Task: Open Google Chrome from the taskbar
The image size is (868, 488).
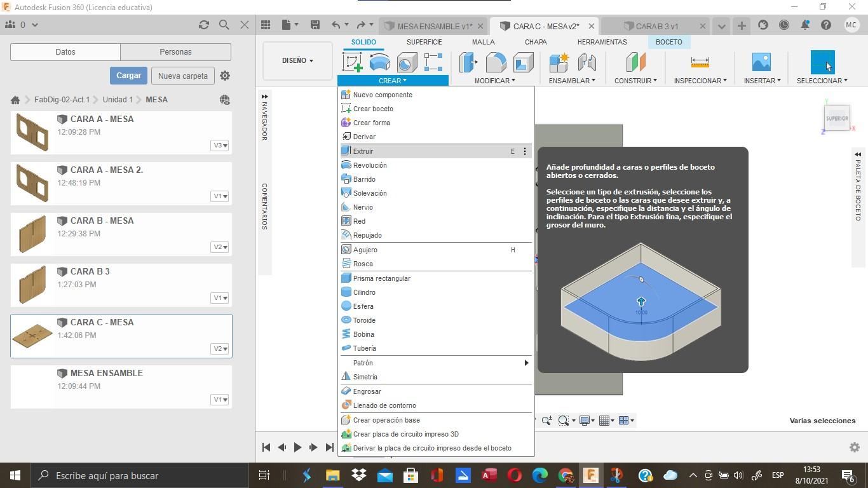Action: pyautogui.click(x=566, y=475)
